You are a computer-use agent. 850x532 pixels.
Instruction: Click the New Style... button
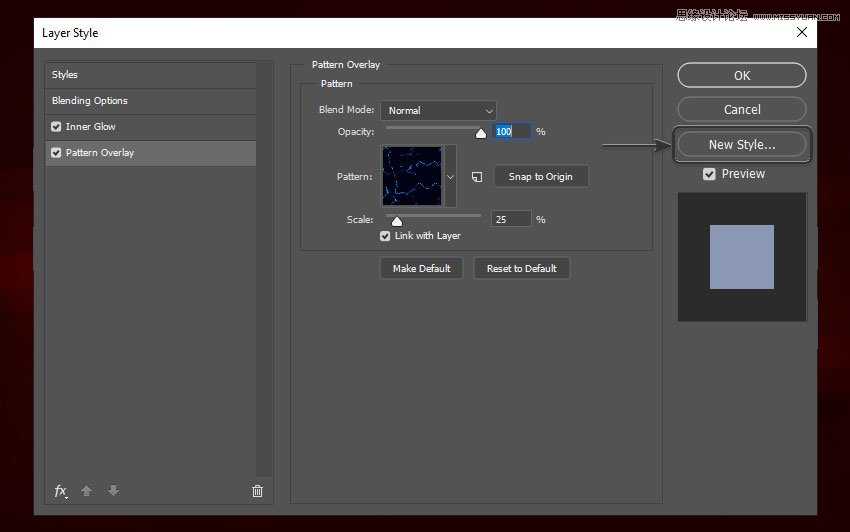click(x=741, y=144)
